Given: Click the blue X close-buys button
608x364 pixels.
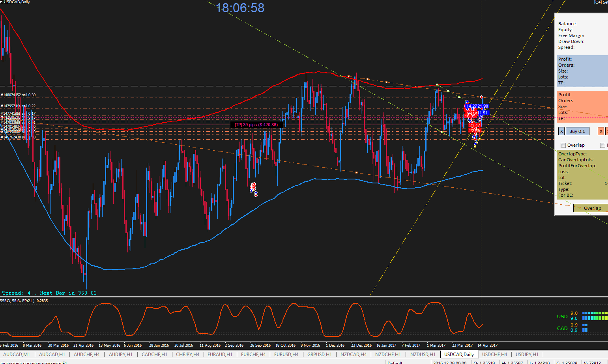Looking at the screenshot, I should 561,131.
